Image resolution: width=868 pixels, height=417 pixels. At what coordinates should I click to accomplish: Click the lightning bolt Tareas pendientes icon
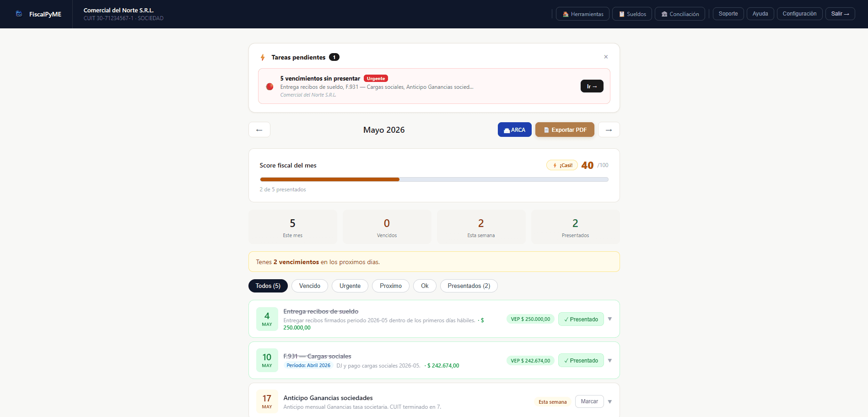click(263, 57)
